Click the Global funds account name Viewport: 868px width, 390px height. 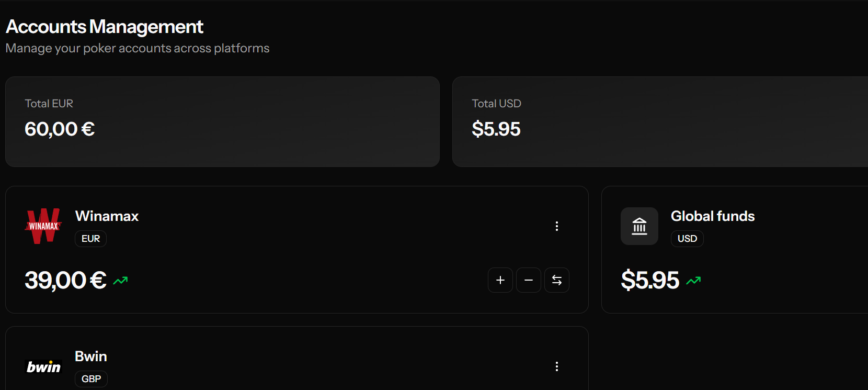[x=713, y=216]
